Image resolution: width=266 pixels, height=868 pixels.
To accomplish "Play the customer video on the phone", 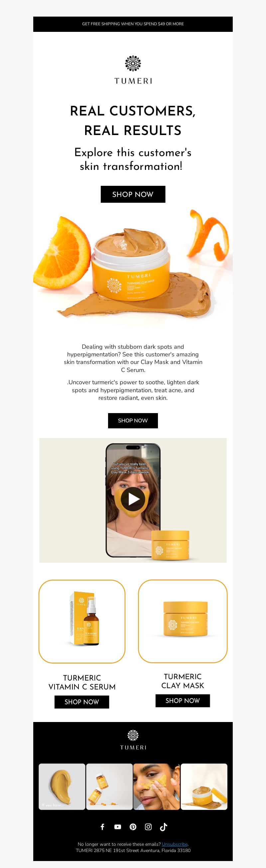I will [133, 499].
